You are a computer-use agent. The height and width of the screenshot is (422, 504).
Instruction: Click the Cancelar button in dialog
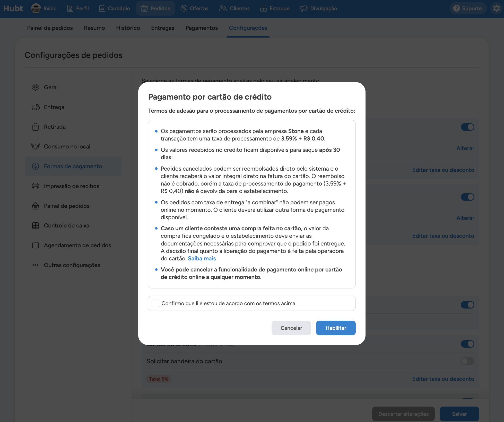(x=291, y=328)
